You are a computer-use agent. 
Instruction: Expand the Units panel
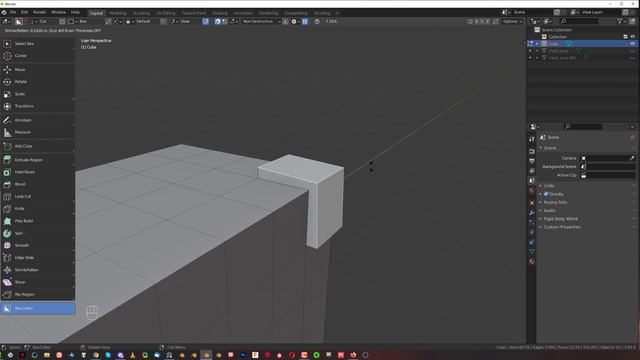click(x=549, y=186)
